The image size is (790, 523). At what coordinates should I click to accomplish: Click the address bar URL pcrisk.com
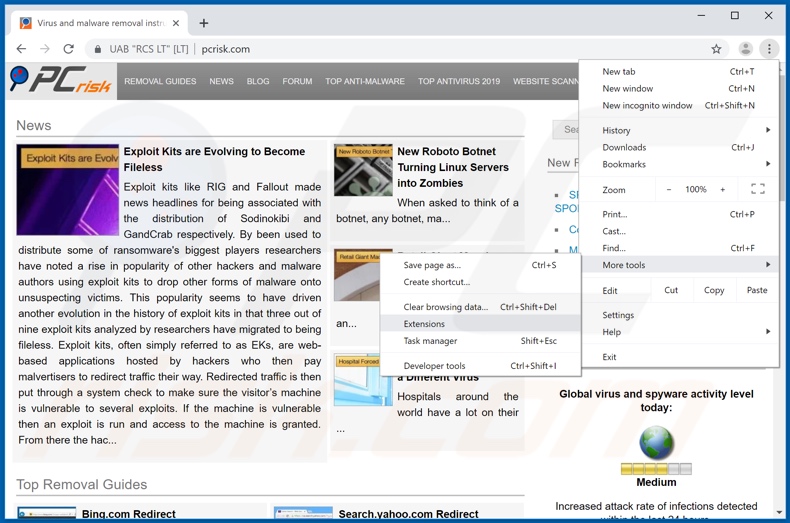point(226,49)
